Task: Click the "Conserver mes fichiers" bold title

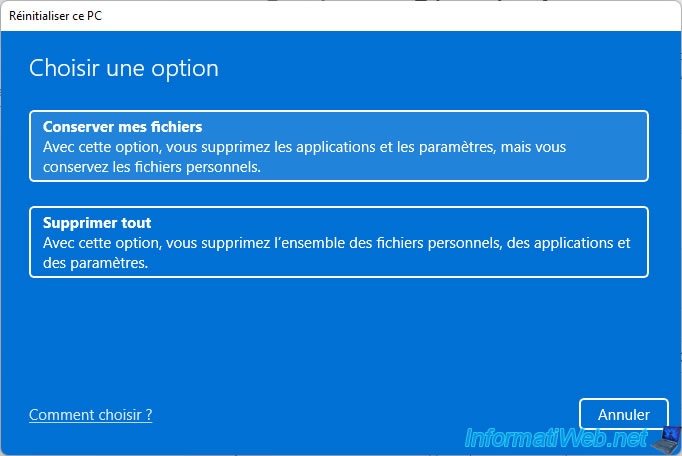Action: pos(123,127)
